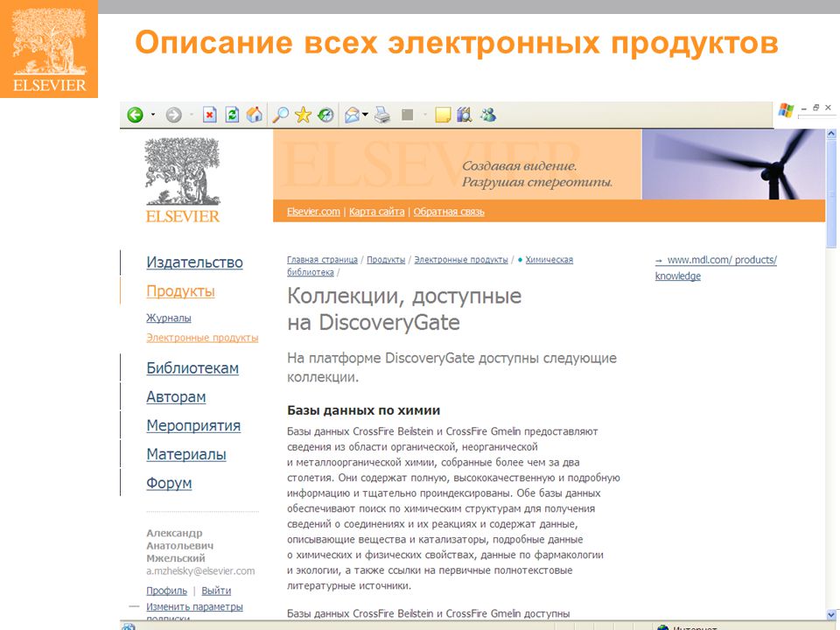Click the yellow note toolbar icon
840x630 pixels.
point(443,115)
